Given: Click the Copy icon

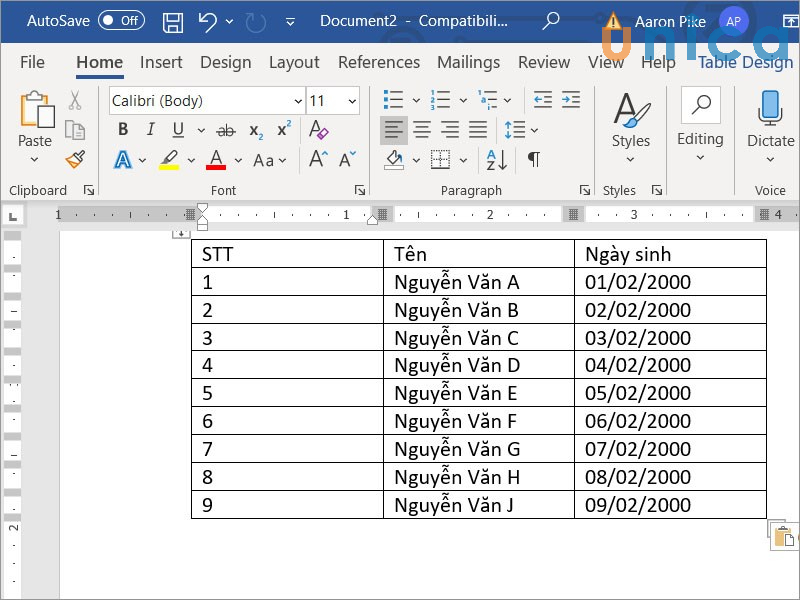Looking at the screenshot, I should [75, 130].
